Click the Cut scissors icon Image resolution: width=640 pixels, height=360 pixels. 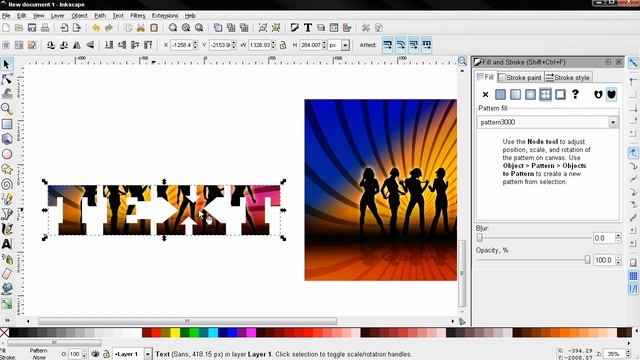click(x=141, y=28)
